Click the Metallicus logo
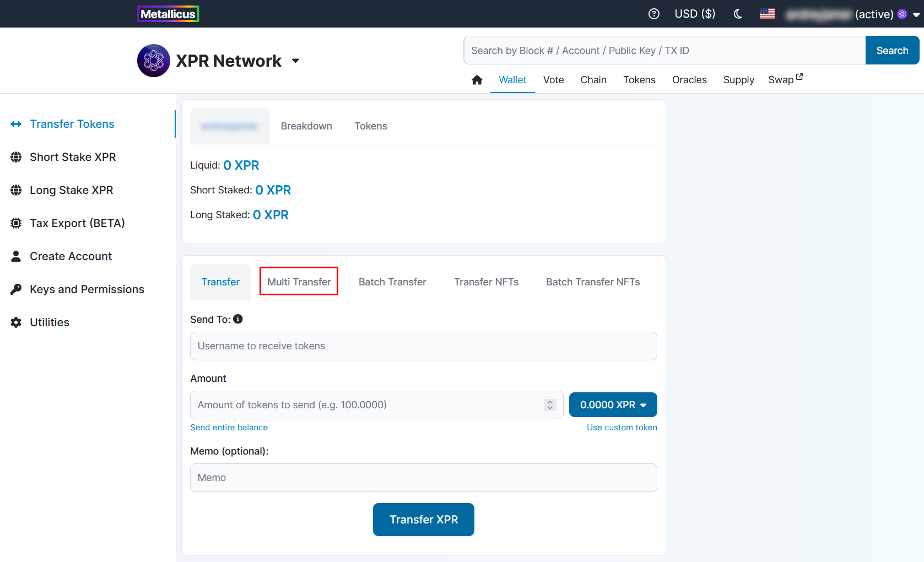 click(168, 14)
